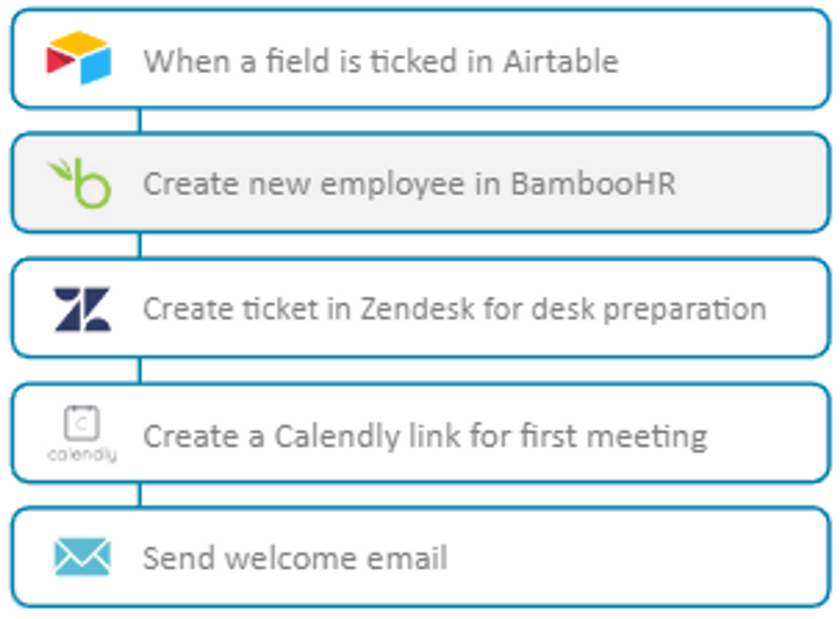The image size is (840, 619).
Task: Click the Airtable logo icon
Action: coord(79,58)
